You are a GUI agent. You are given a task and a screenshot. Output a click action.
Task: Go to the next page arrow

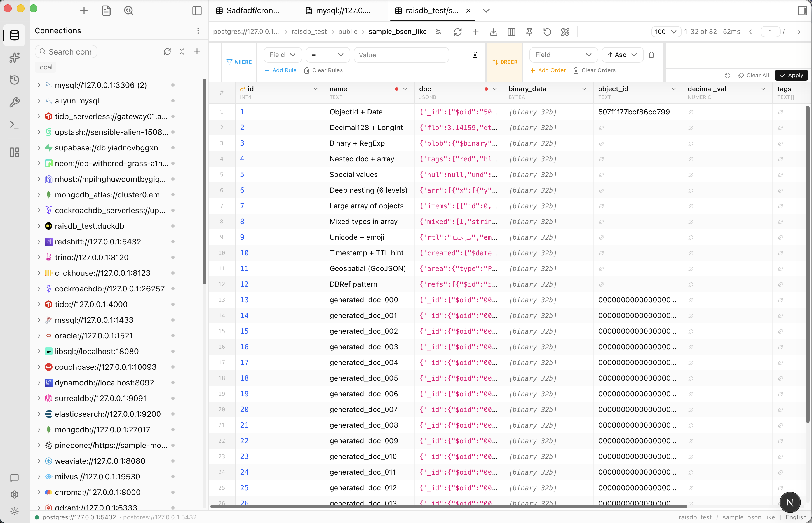799,32
